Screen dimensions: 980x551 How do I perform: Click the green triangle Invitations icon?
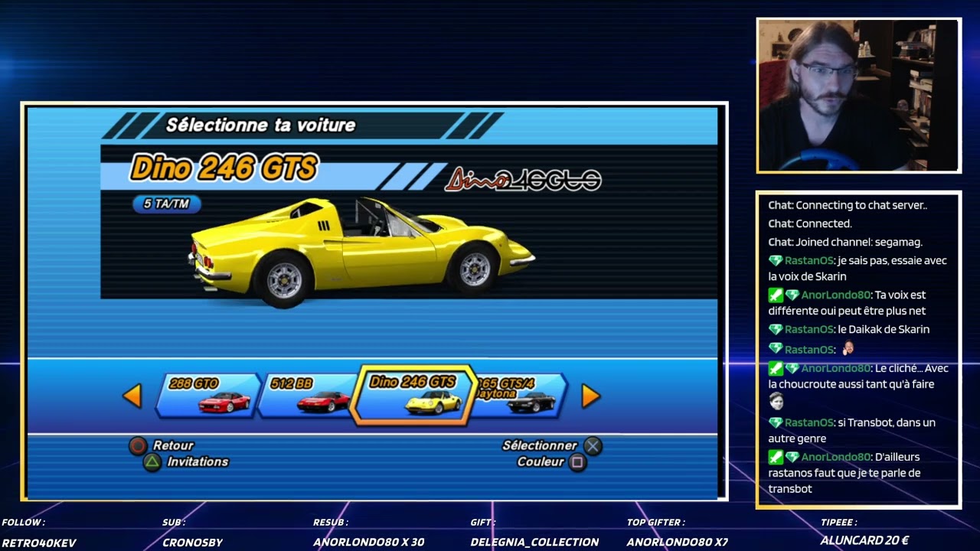click(152, 461)
